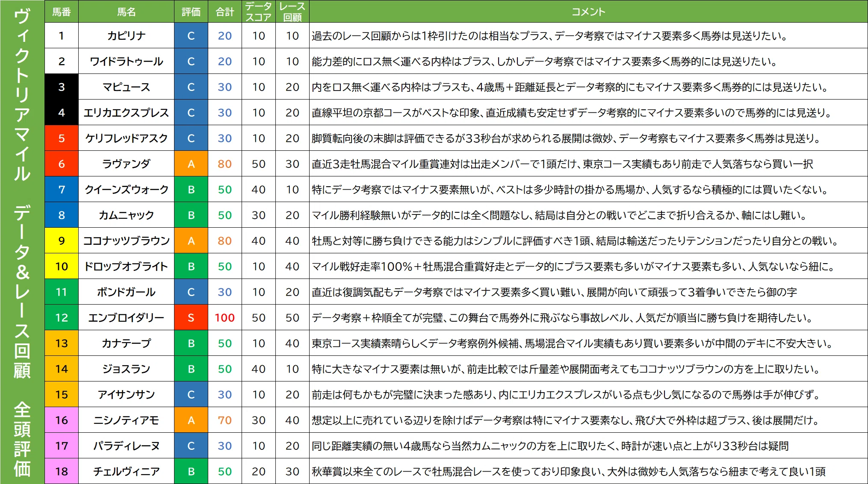868x484 pixels.
Task: Click the 馬名 column header
Action: click(x=126, y=12)
